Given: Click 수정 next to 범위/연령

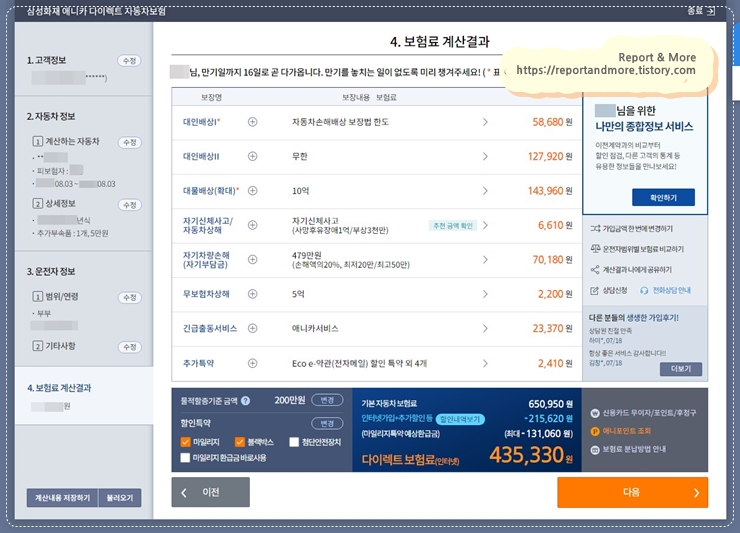Looking at the screenshot, I should (x=129, y=297).
